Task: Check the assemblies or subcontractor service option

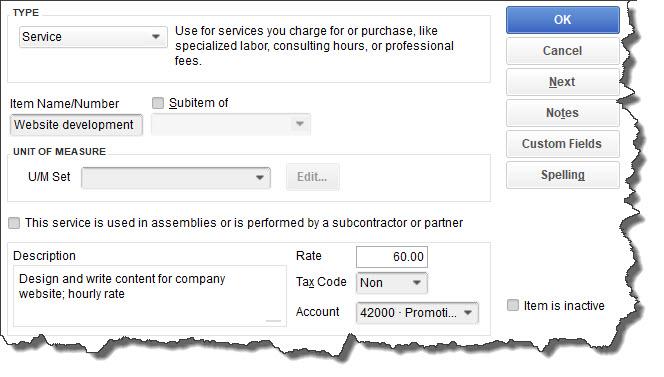Action: tap(14, 223)
